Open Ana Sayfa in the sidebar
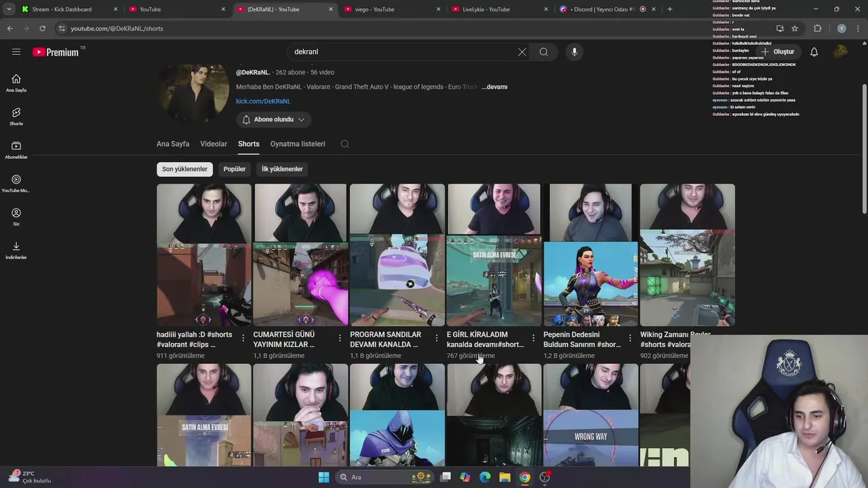Screen dimensions: 868x488 point(16,83)
